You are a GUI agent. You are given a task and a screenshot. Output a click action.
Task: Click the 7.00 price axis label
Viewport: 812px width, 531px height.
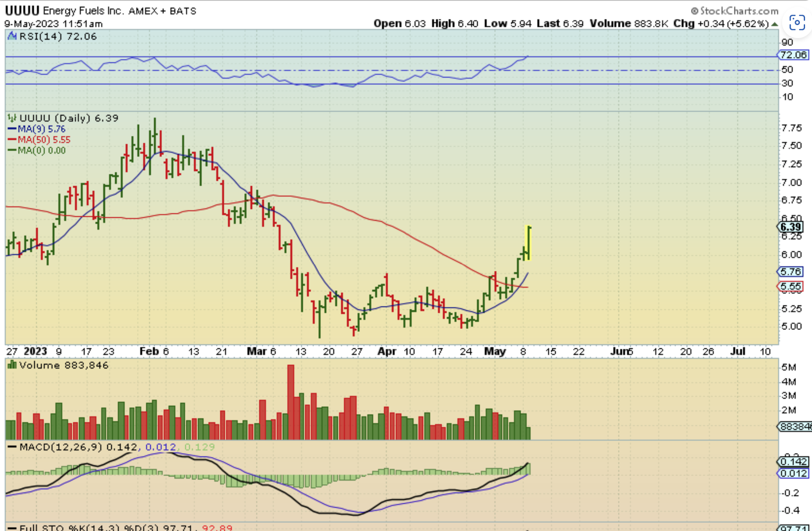(792, 183)
